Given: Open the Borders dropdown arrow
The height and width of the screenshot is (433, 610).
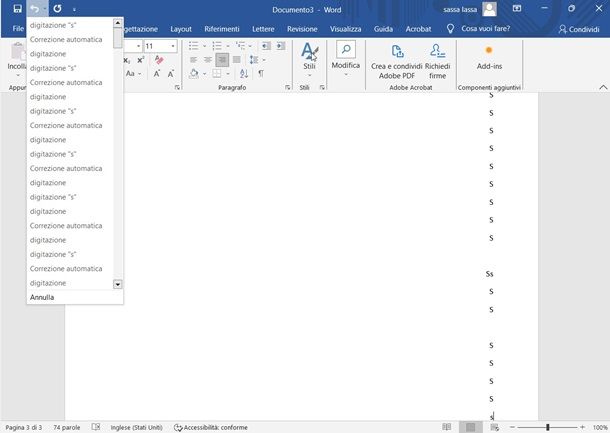Looking at the screenshot, I should point(228,74).
